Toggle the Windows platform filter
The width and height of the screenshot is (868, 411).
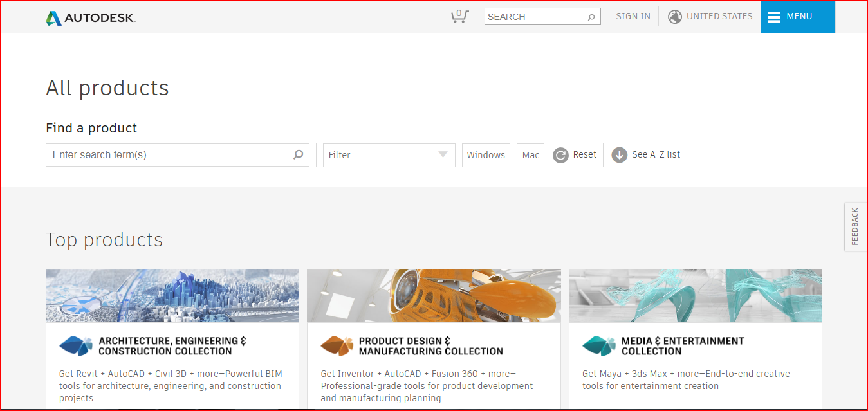(486, 155)
